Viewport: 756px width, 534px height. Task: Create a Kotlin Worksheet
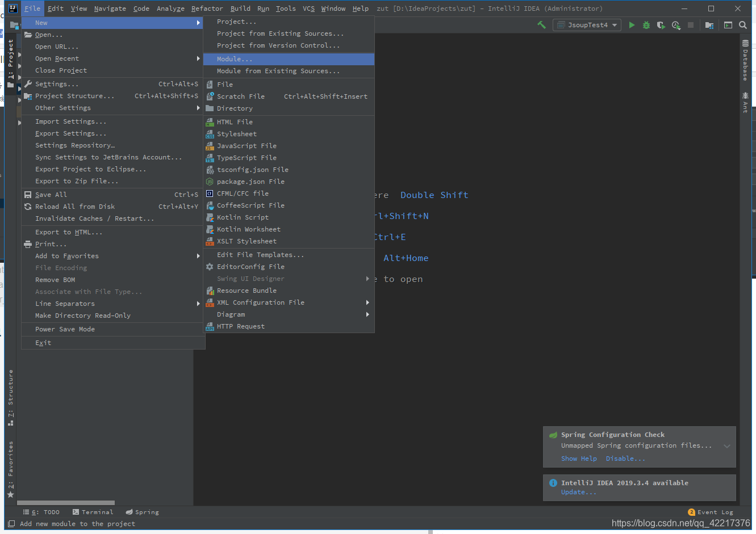[289, 229]
